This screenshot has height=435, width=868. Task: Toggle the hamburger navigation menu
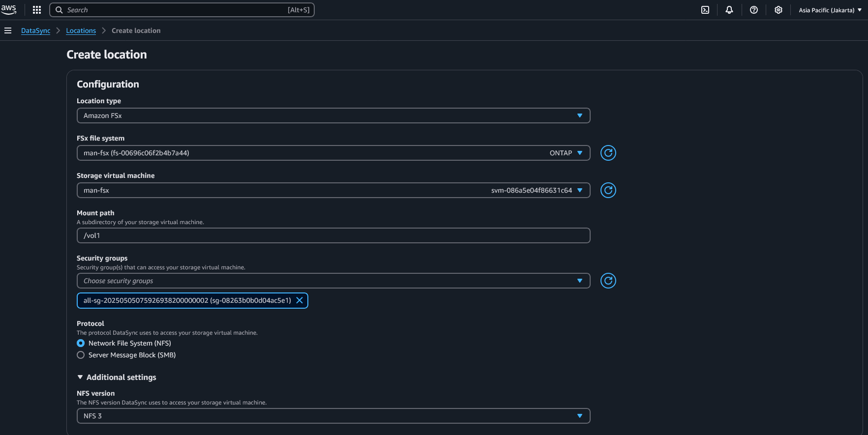coord(8,30)
